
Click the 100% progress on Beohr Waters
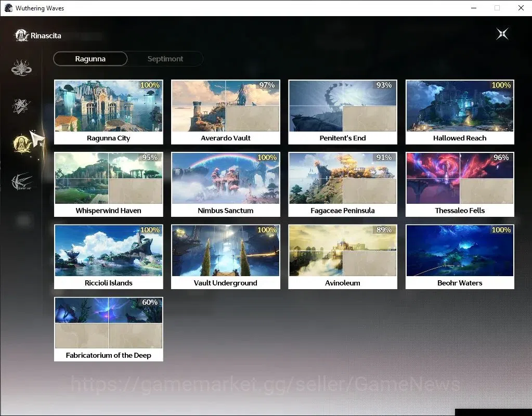tap(501, 230)
